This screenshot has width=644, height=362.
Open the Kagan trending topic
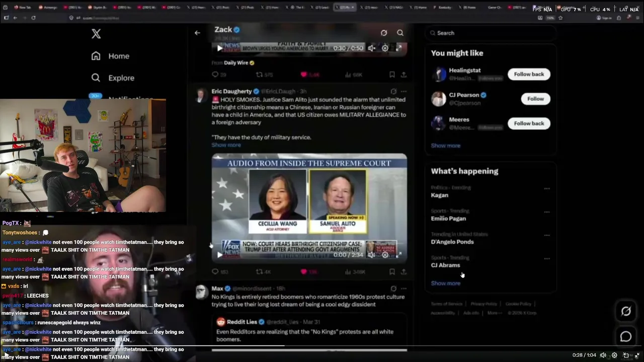click(439, 195)
